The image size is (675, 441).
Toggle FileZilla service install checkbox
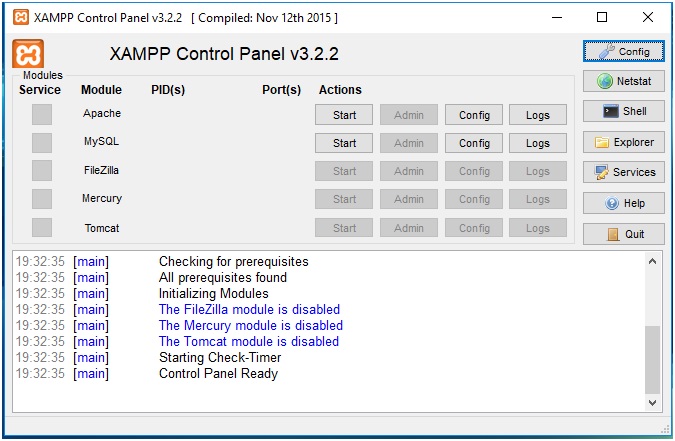click(42, 171)
